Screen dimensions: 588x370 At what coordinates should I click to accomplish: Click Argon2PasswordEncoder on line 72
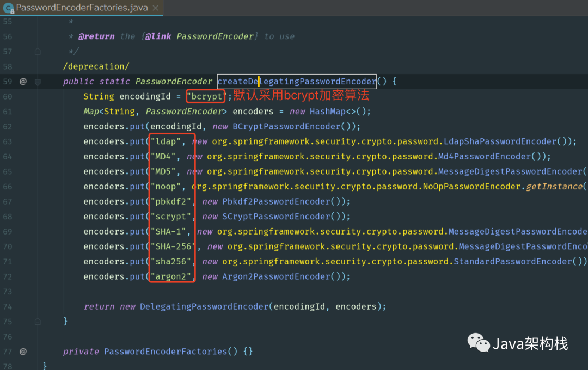[x=277, y=276]
